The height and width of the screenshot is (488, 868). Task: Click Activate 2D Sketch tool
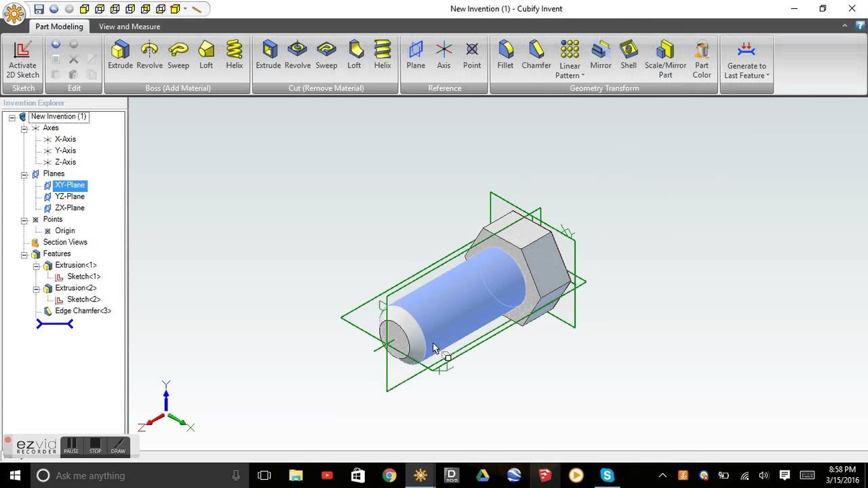pos(23,60)
